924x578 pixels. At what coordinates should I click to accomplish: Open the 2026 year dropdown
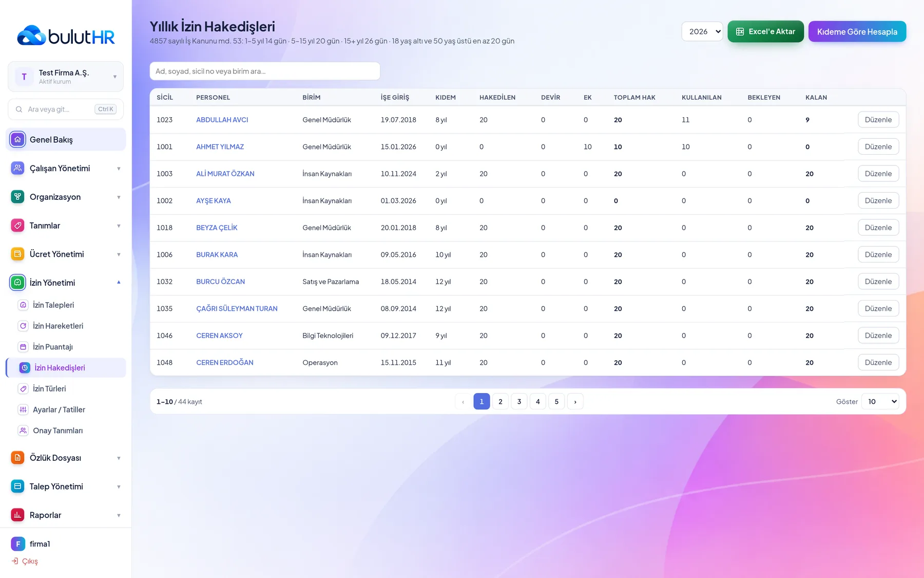702,31
